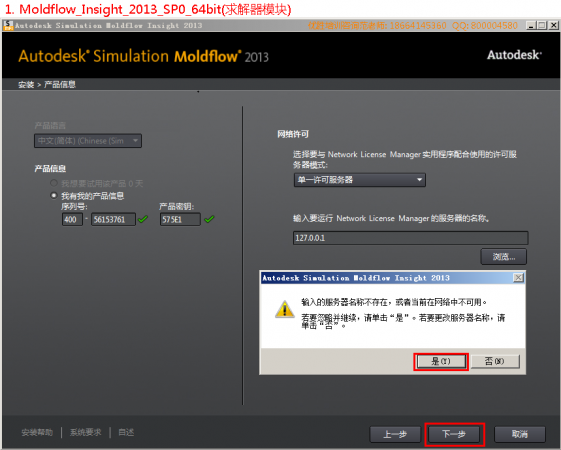
Task: Click the product key field 575E1
Action: pos(180,219)
